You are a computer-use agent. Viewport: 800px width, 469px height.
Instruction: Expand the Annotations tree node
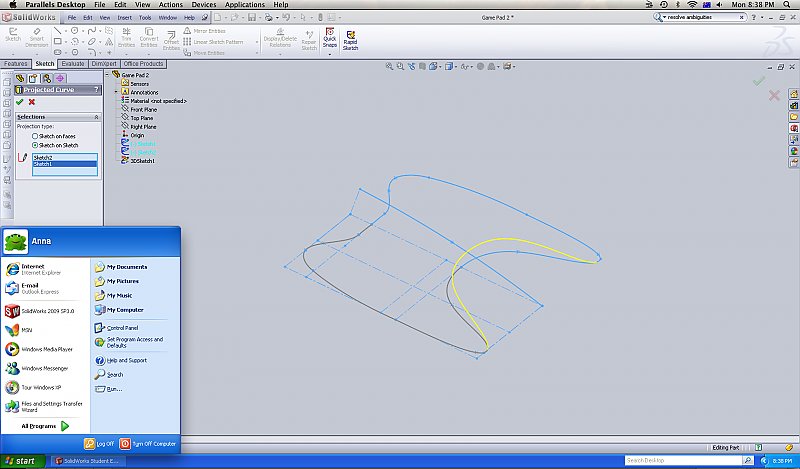[117, 92]
